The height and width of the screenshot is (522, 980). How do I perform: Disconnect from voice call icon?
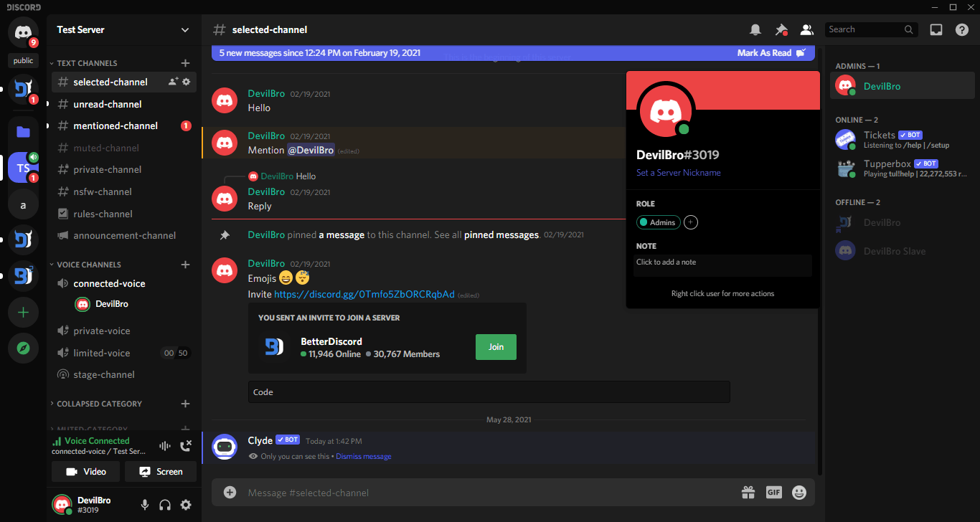point(186,446)
